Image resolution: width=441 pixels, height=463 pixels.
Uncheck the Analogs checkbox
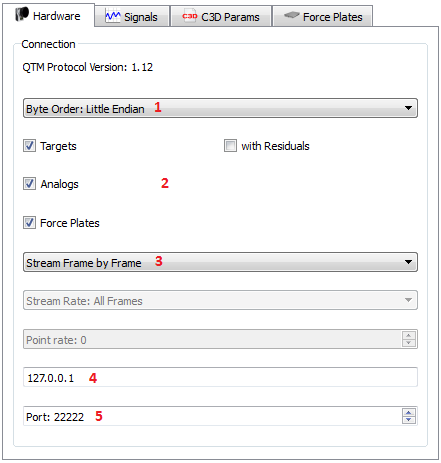pos(29,184)
